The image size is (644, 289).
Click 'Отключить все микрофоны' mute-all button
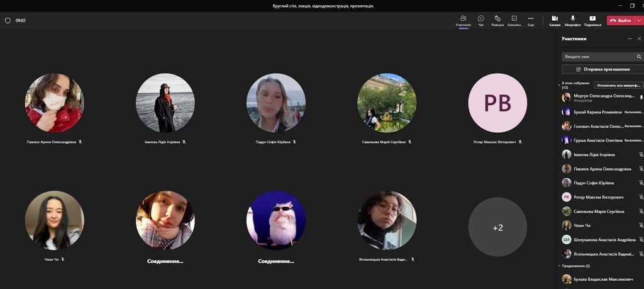tap(618, 85)
